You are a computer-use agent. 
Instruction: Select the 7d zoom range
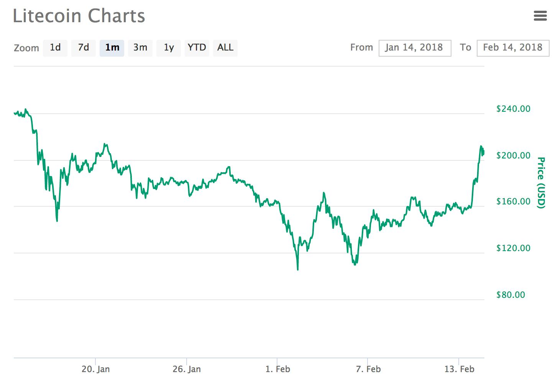[84, 47]
